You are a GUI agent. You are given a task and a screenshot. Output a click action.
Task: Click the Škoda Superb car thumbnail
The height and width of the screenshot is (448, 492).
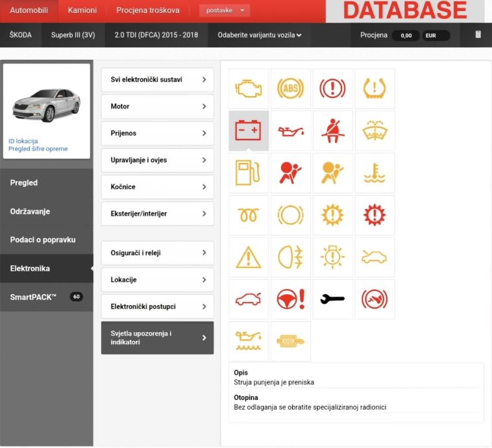(47, 105)
